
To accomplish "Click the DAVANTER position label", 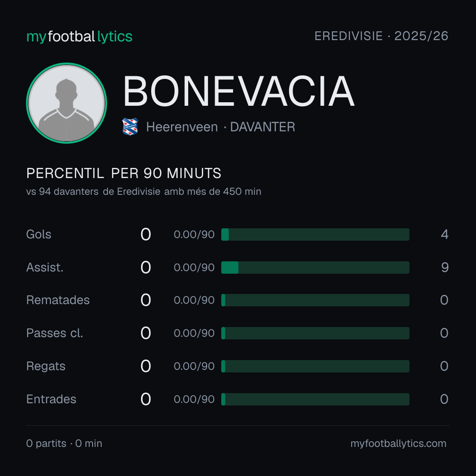I will (263, 127).
